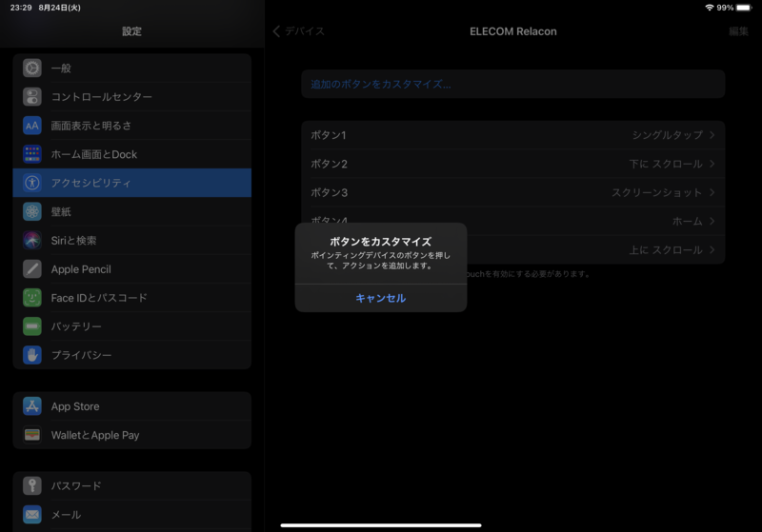Tap the 画面表示と明るさ AA icon
The image size is (762, 532).
point(32,126)
